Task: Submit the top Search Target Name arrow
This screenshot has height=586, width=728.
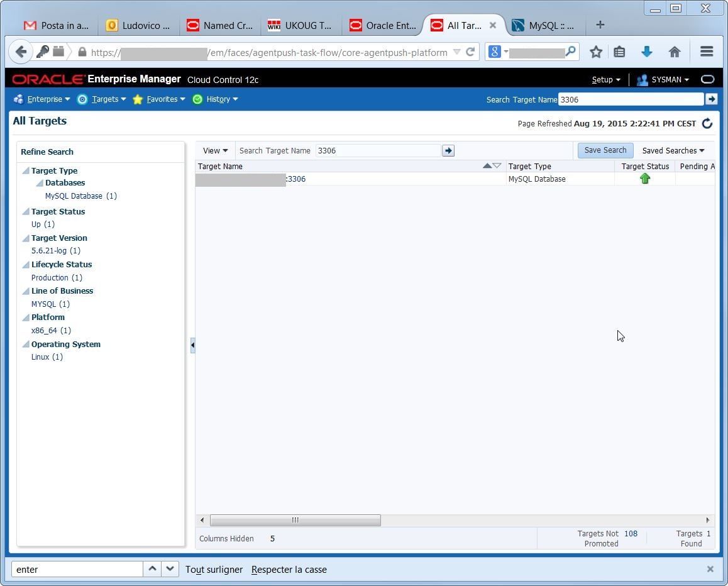Action: tap(711, 99)
